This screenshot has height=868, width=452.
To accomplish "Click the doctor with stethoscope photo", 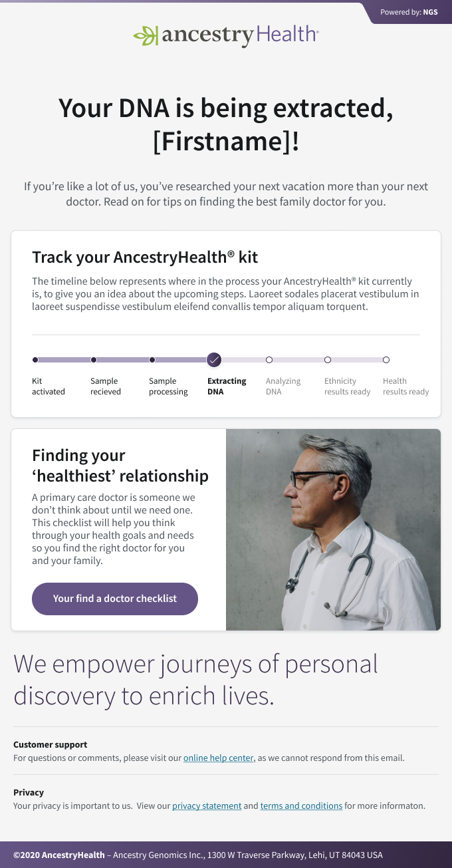I will point(333,529).
